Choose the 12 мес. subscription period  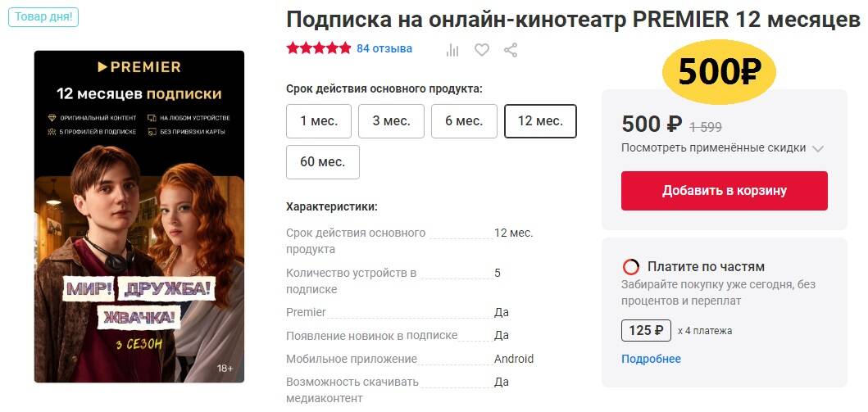pos(540,121)
